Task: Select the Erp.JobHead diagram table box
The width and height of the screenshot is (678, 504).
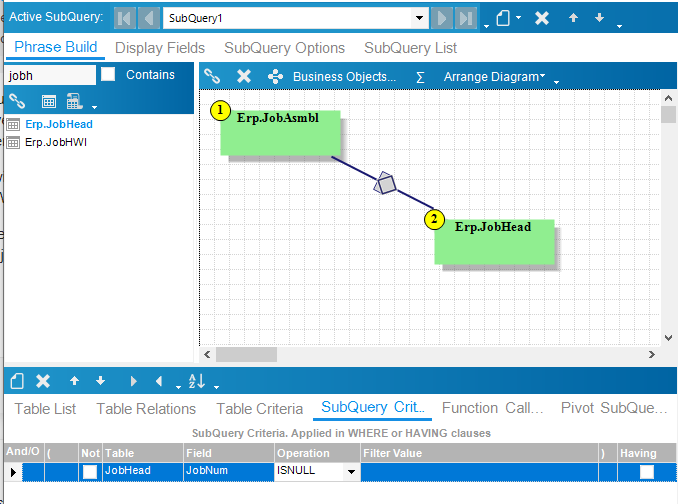Action: (x=494, y=242)
